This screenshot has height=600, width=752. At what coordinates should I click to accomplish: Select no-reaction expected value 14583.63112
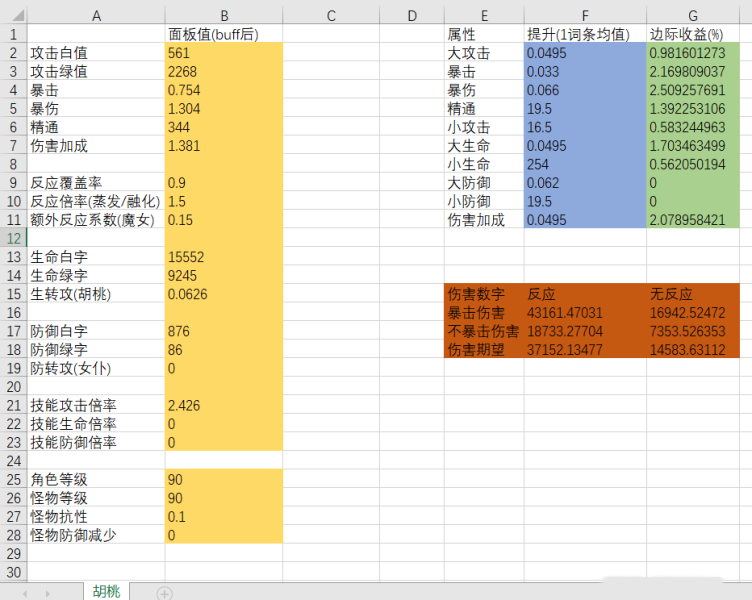click(693, 350)
